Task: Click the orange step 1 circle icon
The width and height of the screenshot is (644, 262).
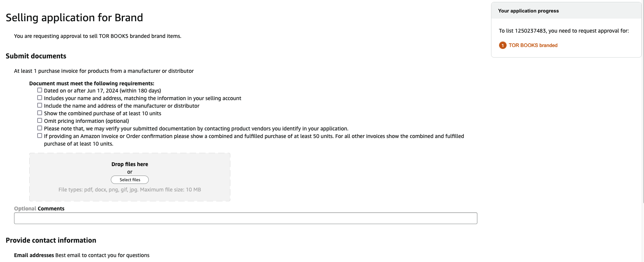Action: click(x=502, y=45)
